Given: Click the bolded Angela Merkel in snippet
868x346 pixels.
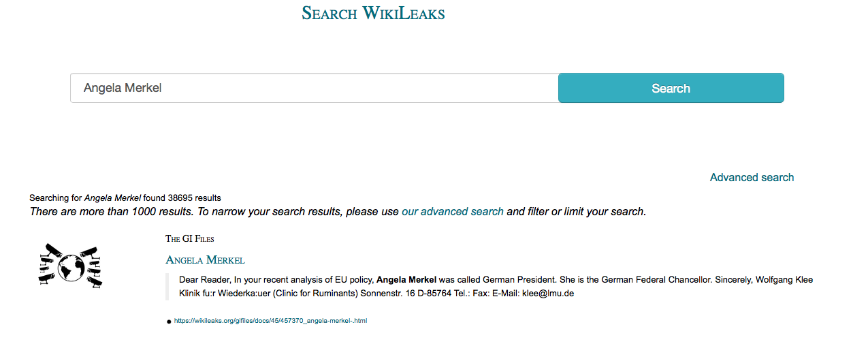Looking at the screenshot, I should [x=406, y=280].
